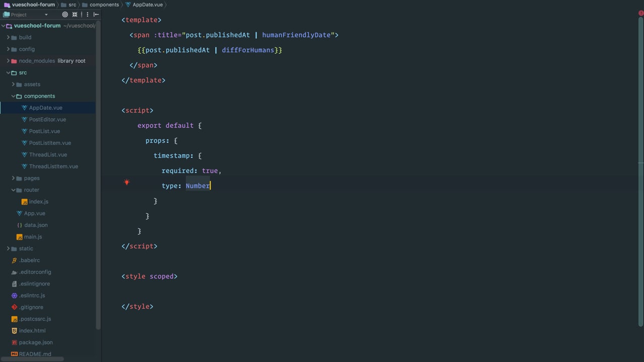Click the red light bulb intention icon
This screenshot has width=644, height=362.
pos(127,182)
